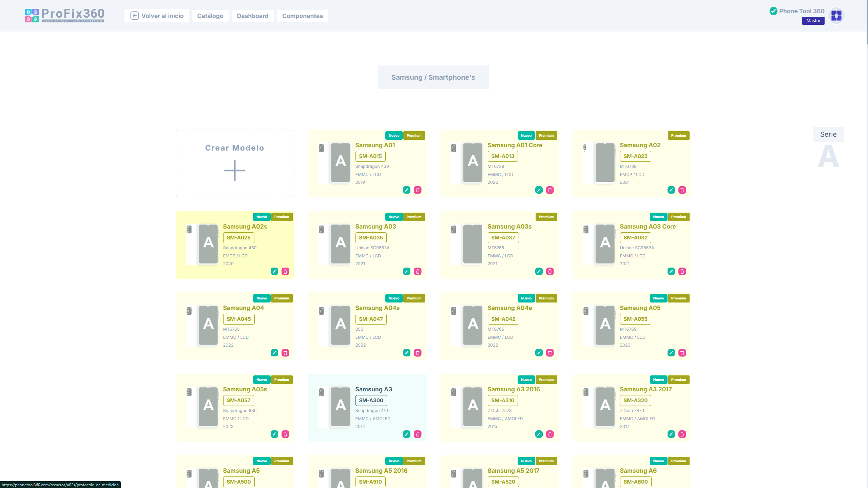
Task: Click the trash icon on Samsung A03
Action: 418,271
